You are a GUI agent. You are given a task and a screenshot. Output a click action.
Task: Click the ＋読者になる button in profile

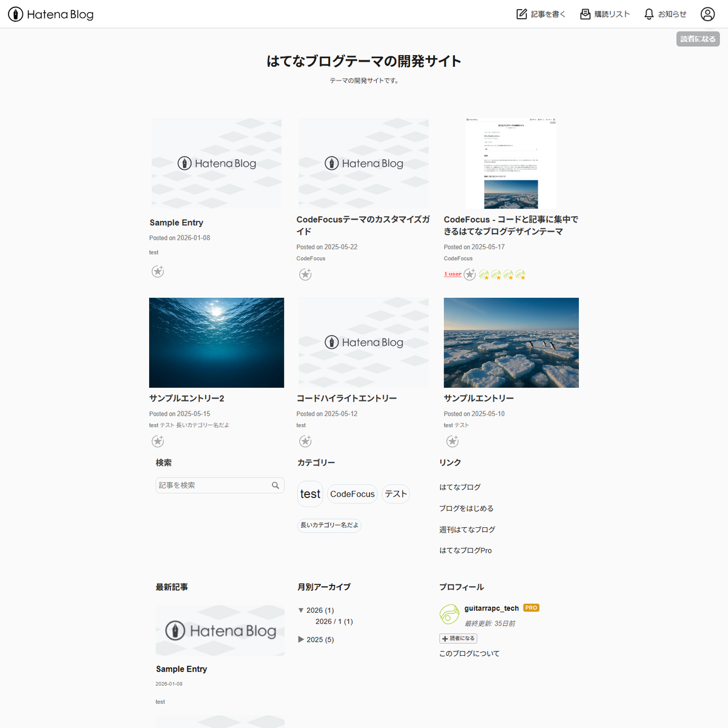point(458,638)
